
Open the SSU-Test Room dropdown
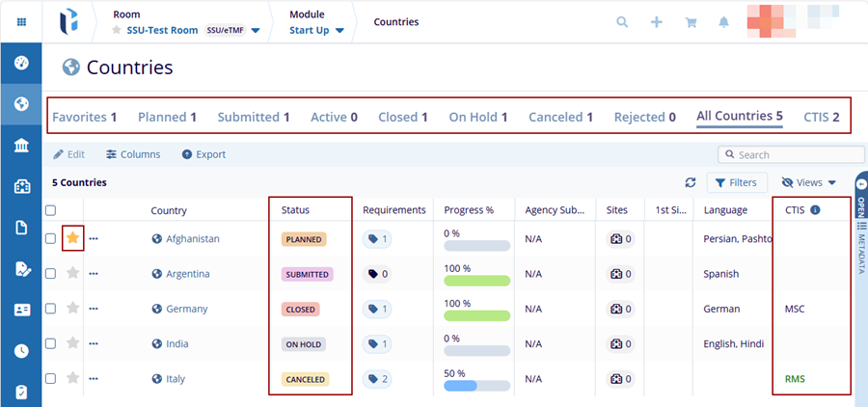point(256,31)
